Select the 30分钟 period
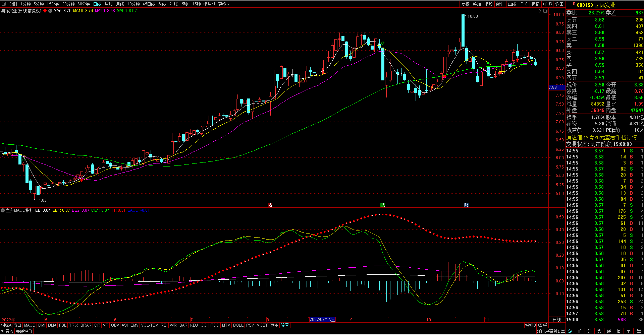Viewport: 644px width, 335px height. (68, 4)
